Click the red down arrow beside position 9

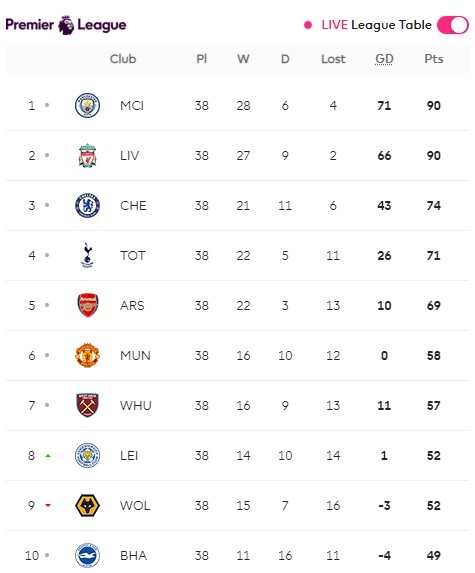(48, 505)
